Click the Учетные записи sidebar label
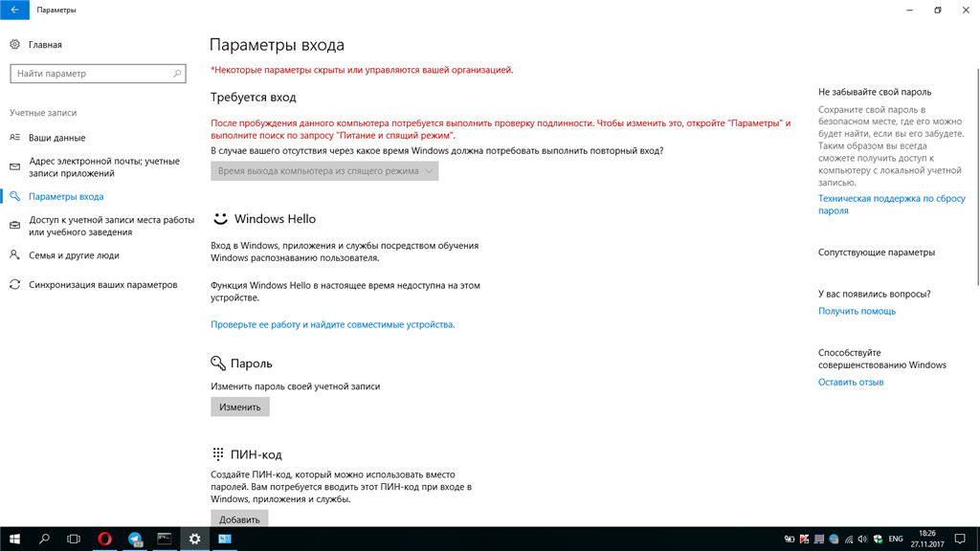The image size is (980, 551). [43, 113]
